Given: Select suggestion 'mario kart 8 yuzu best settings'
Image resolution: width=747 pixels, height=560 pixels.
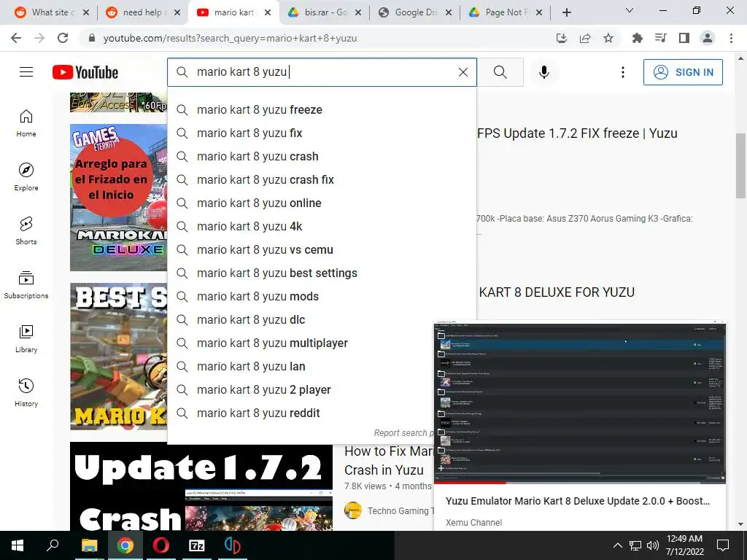Looking at the screenshot, I should click(322, 273).
